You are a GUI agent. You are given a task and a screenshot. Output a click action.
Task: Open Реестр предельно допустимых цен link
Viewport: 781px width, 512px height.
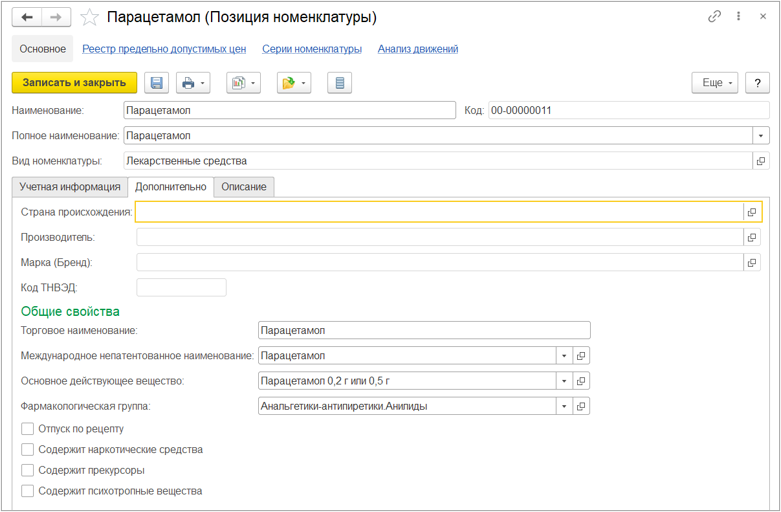click(164, 49)
